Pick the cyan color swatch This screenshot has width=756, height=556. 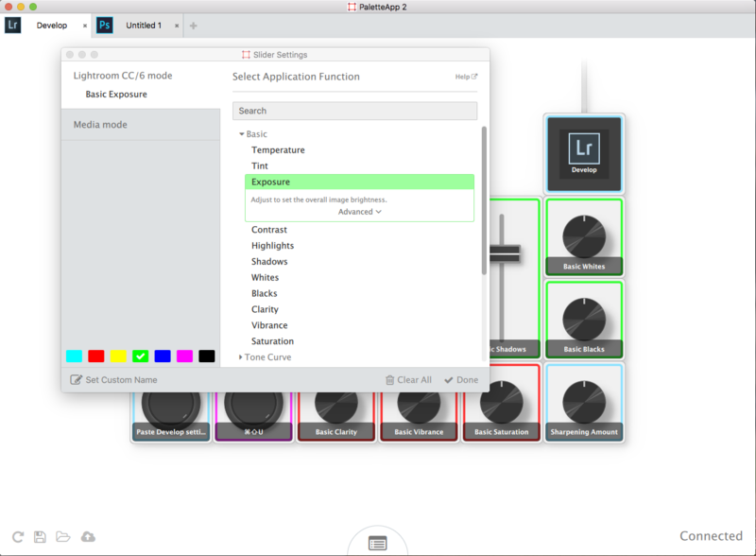[77, 356]
